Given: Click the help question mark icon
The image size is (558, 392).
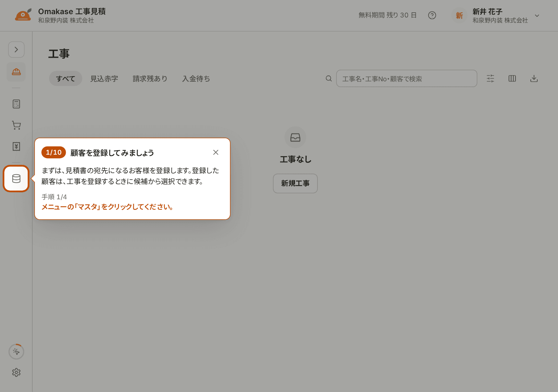Looking at the screenshot, I should pos(432,15).
